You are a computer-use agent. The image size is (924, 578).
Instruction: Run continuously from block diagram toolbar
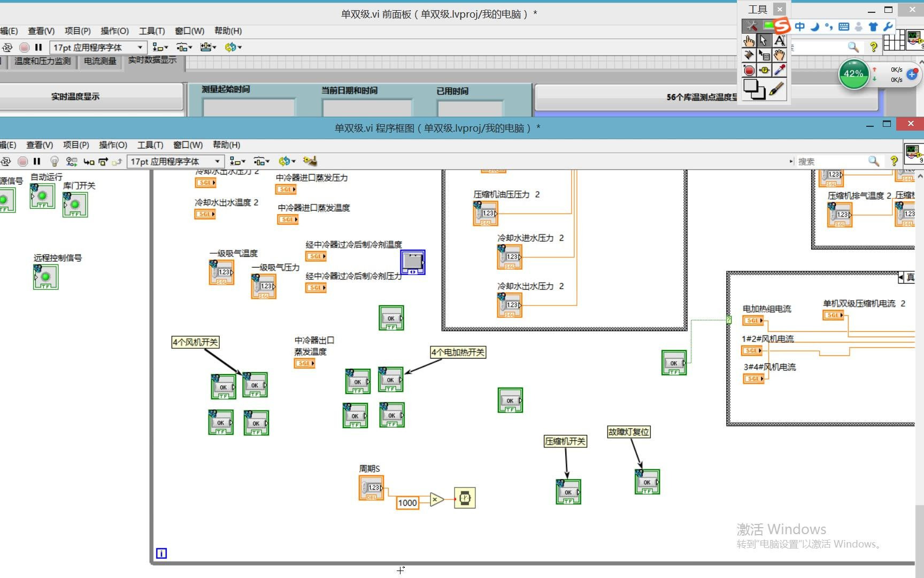6,161
